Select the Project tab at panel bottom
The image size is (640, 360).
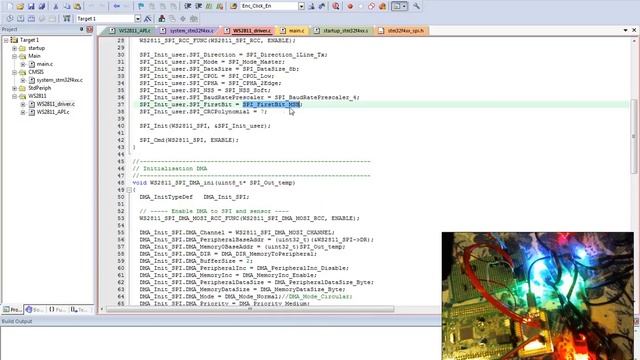pyautogui.click(x=12, y=310)
